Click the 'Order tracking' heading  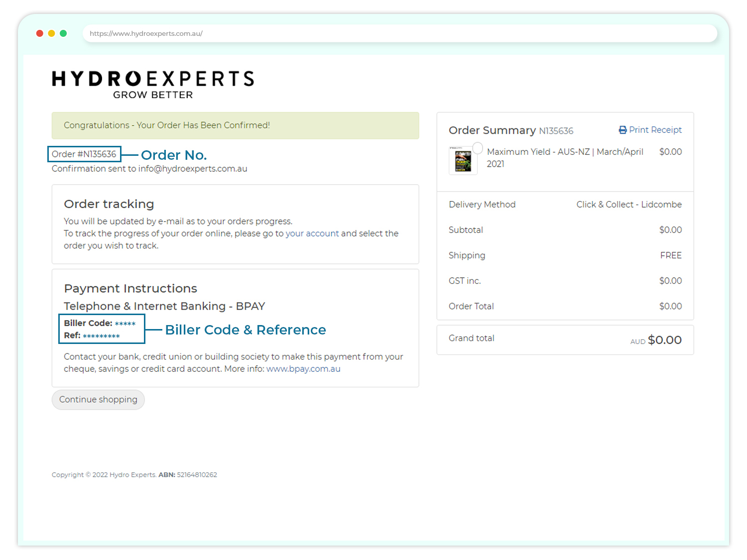pos(109,204)
